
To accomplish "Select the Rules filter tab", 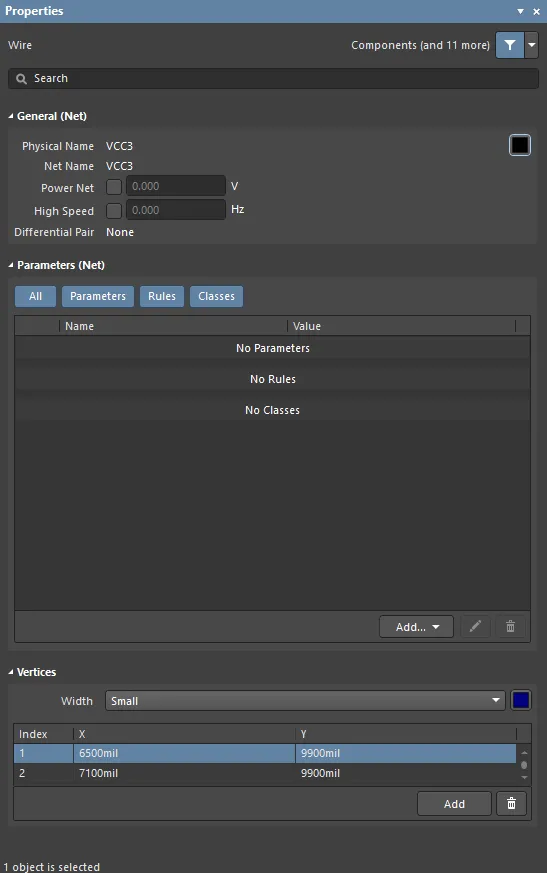I will [162, 296].
